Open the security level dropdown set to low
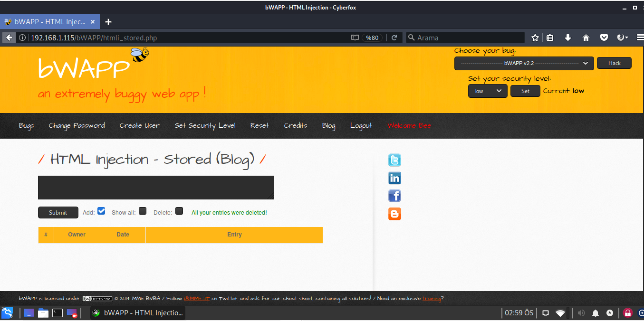Viewport: 644px width, 321px height. pyautogui.click(x=488, y=91)
